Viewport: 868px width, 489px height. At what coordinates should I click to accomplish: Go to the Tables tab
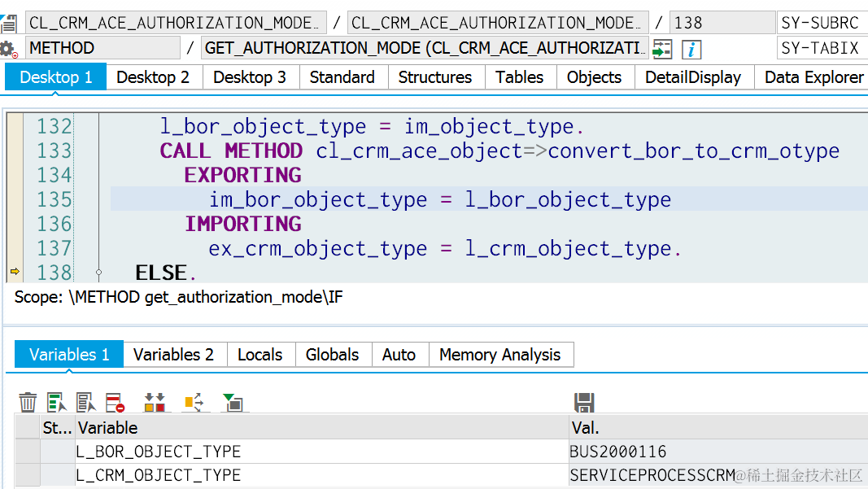coord(520,77)
